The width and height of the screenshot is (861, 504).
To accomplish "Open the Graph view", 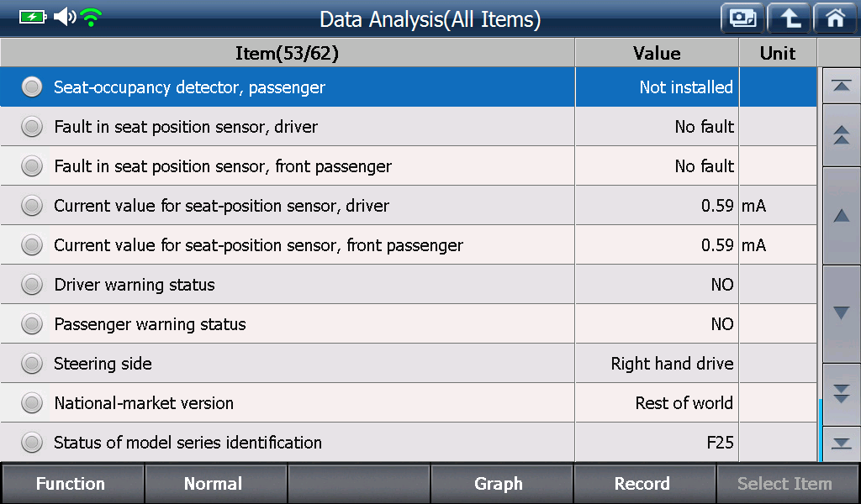I will pos(500,484).
